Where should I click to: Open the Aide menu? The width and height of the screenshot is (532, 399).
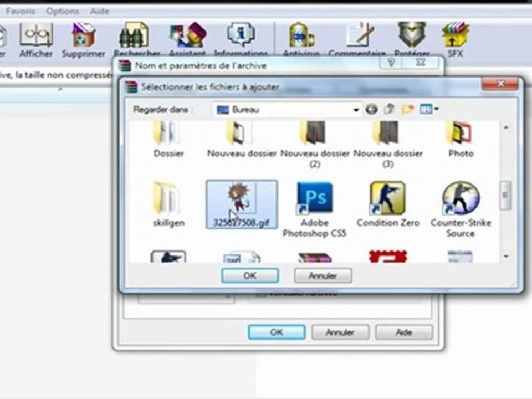point(99,11)
